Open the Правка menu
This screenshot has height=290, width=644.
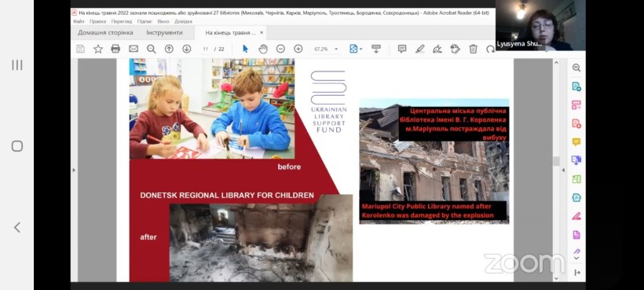coord(97,21)
